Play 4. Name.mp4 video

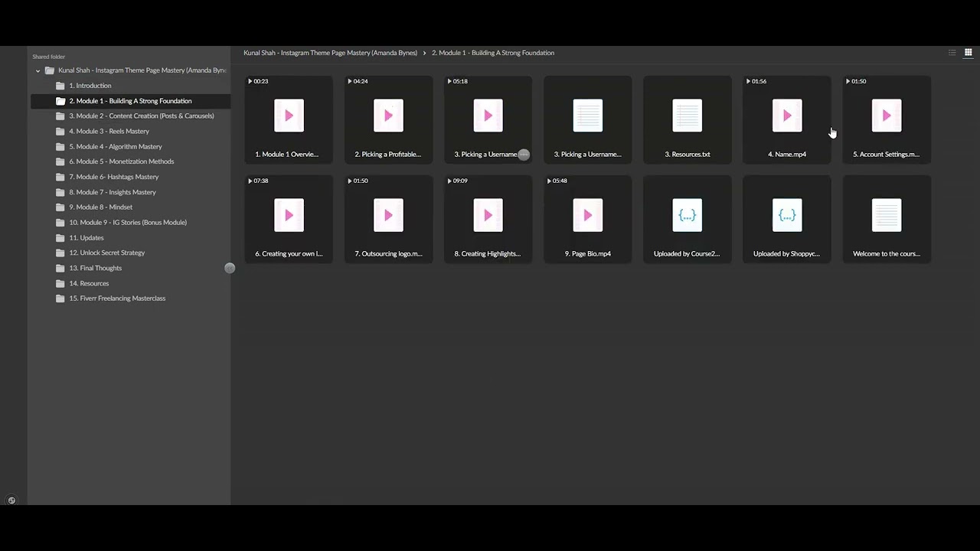tap(787, 119)
